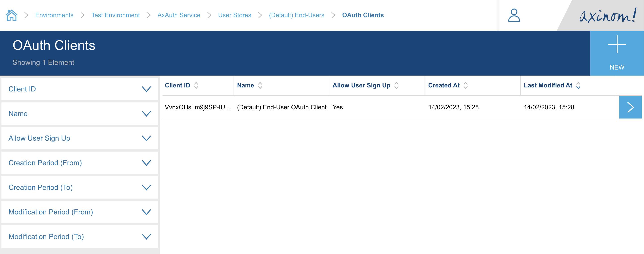The height and width of the screenshot is (254, 644).
Task: Sort the table by Name column
Action: [x=260, y=85]
